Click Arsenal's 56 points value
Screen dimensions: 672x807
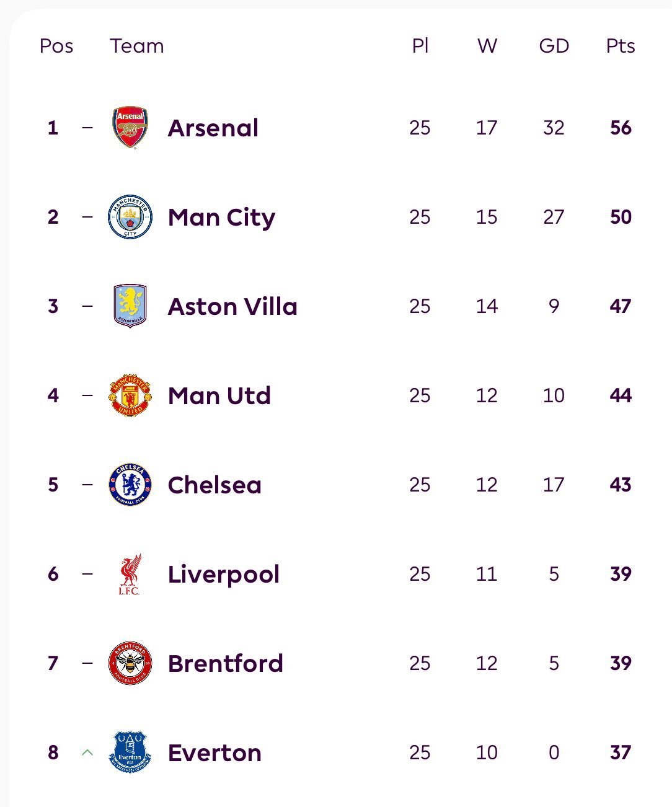pyautogui.click(x=621, y=128)
